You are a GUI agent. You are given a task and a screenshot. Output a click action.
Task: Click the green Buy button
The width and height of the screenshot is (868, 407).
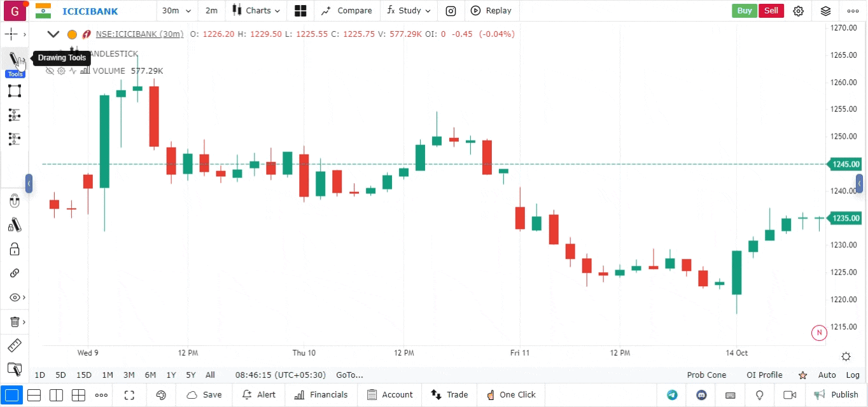click(x=744, y=11)
